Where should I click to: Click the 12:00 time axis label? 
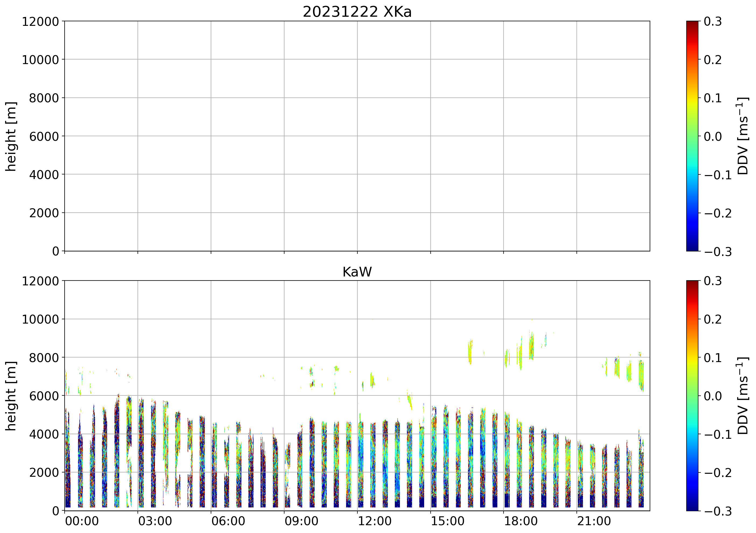(374, 521)
